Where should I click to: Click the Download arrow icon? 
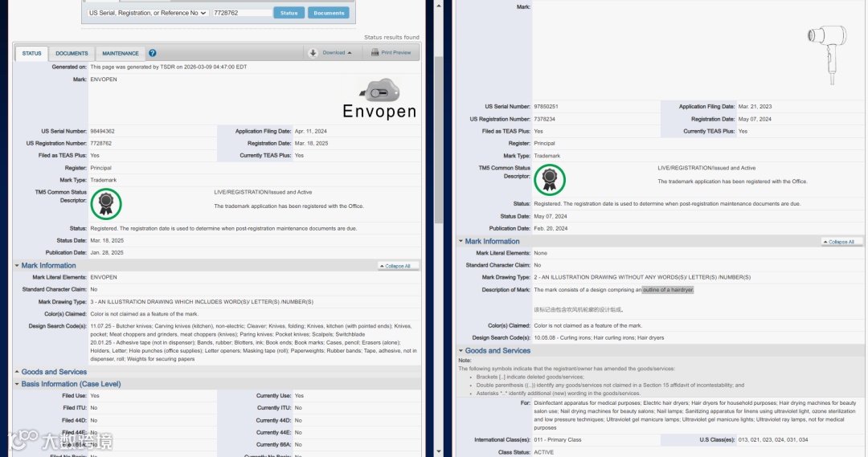(313, 53)
